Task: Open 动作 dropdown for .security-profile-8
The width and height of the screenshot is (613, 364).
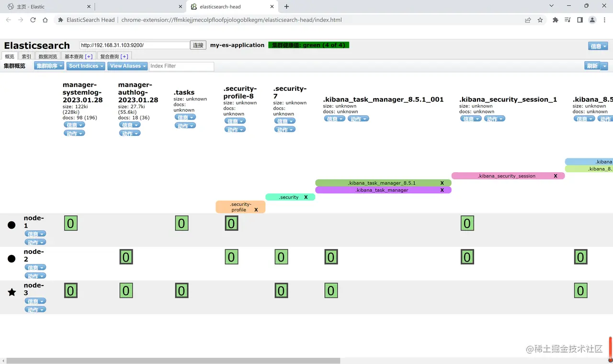Action: click(235, 129)
